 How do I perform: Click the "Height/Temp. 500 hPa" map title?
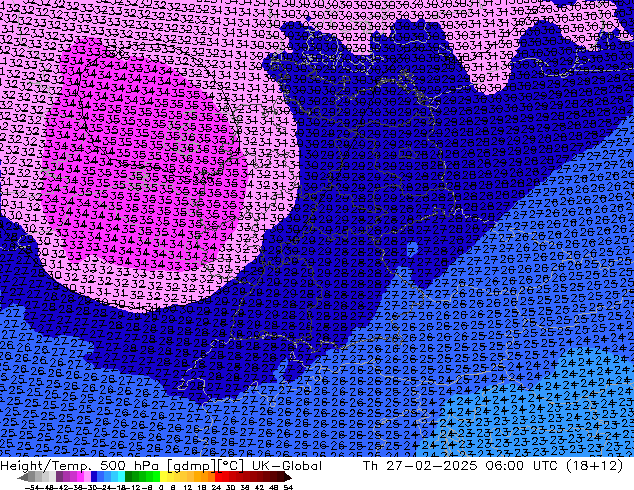(x=80, y=466)
